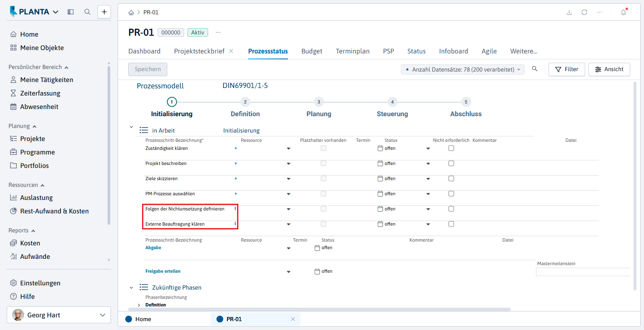
Task: Click the Filter button
Action: coord(567,69)
